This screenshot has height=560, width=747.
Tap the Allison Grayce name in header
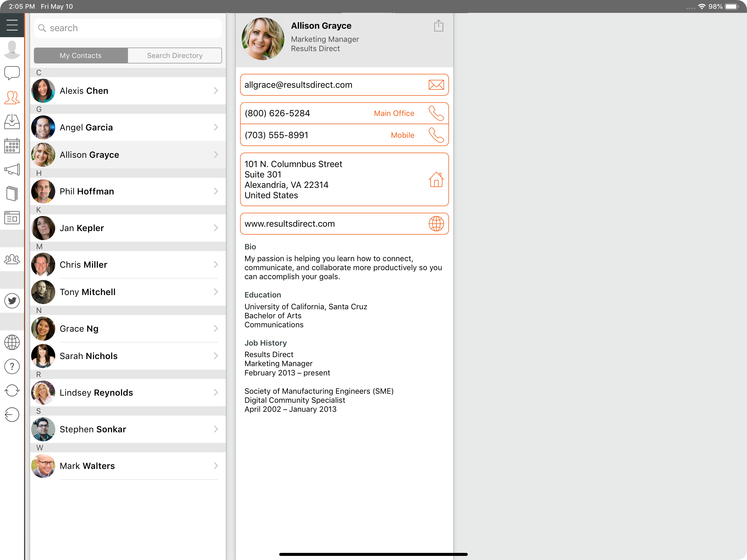point(321,26)
